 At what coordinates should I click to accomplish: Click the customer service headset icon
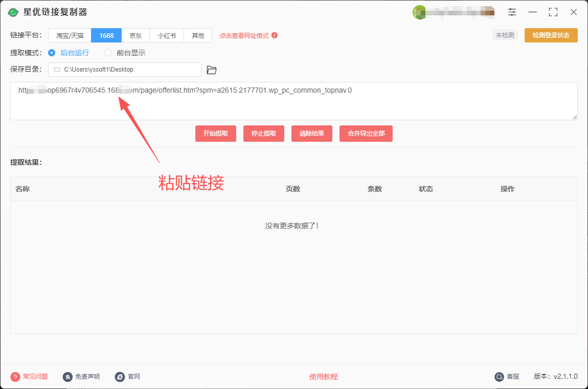tap(499, 377)
